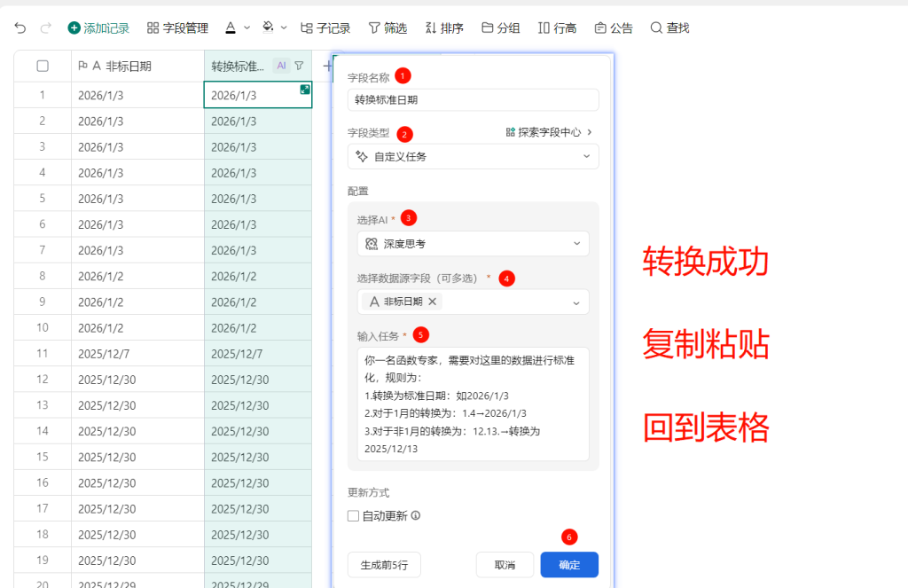Image resolution: width=908 pixels, height=588 pixels.
Task: Add a new record with 添加记录
Action: (98, 27)
